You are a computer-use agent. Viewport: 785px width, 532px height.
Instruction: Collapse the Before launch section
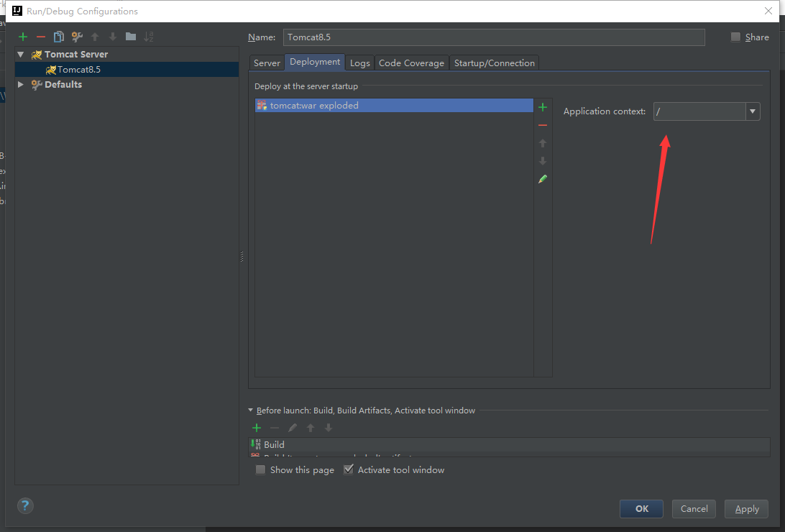tap(251, 411)
